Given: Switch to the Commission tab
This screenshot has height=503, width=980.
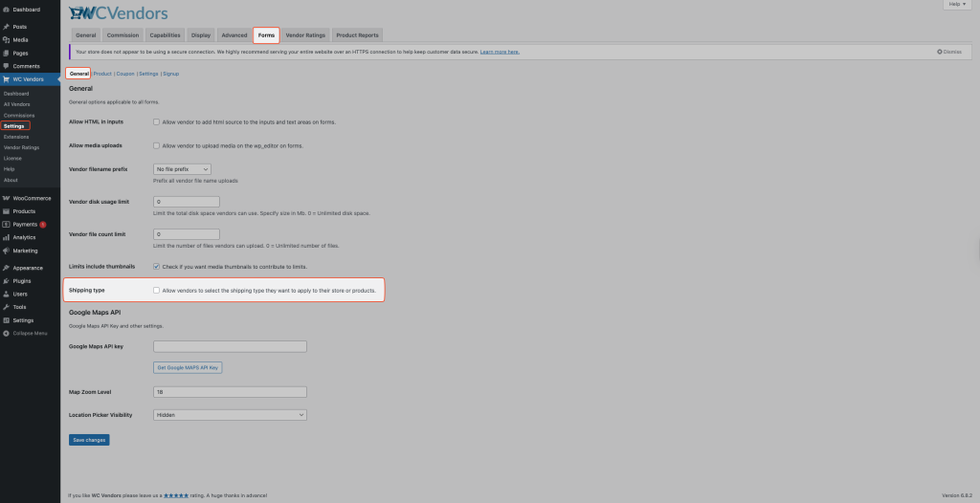Looking at the screenshot, I should click(x=122, y=35).
